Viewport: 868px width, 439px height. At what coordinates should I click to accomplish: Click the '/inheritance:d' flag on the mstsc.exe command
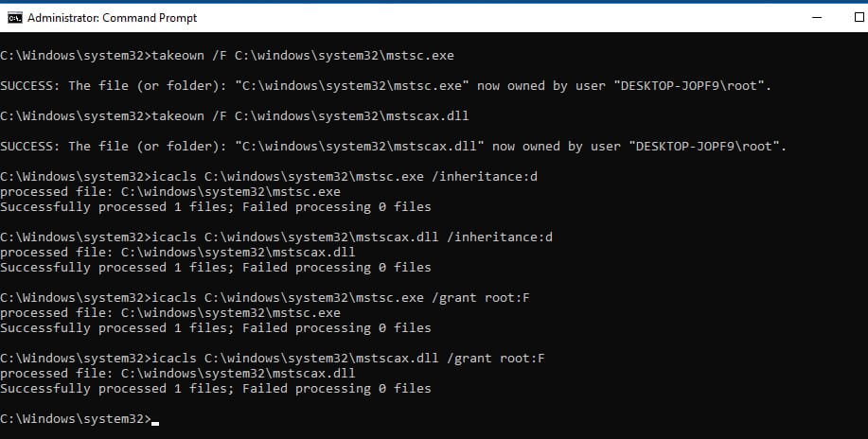click(485, 177)
